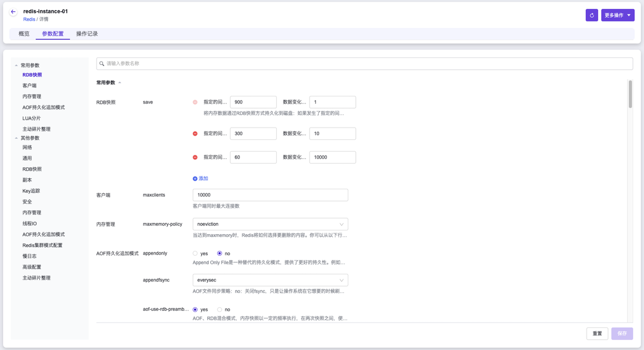Viewport: 644px width, 350px height.
Task: Click the search magnifier icon
Action: click(x=101, y=63)
